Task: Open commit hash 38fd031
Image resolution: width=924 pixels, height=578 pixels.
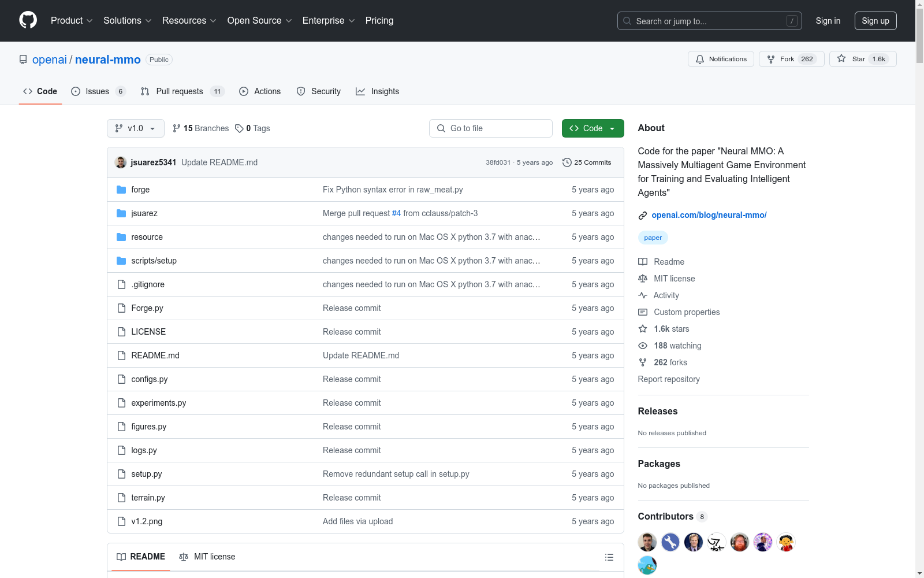Action: click(x=498, y=162)
